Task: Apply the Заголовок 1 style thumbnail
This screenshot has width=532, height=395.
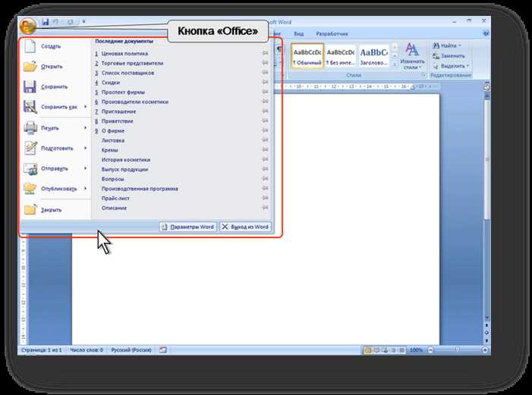Action: pos(373,56)
